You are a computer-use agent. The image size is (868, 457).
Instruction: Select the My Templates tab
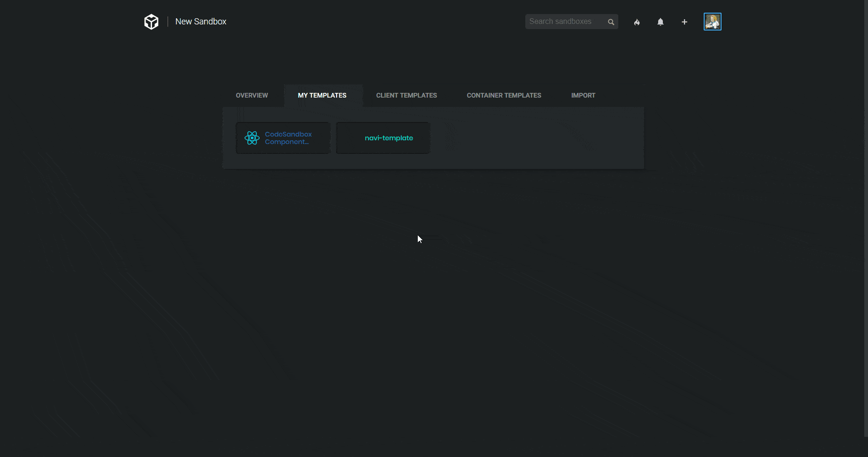[322, 95]
